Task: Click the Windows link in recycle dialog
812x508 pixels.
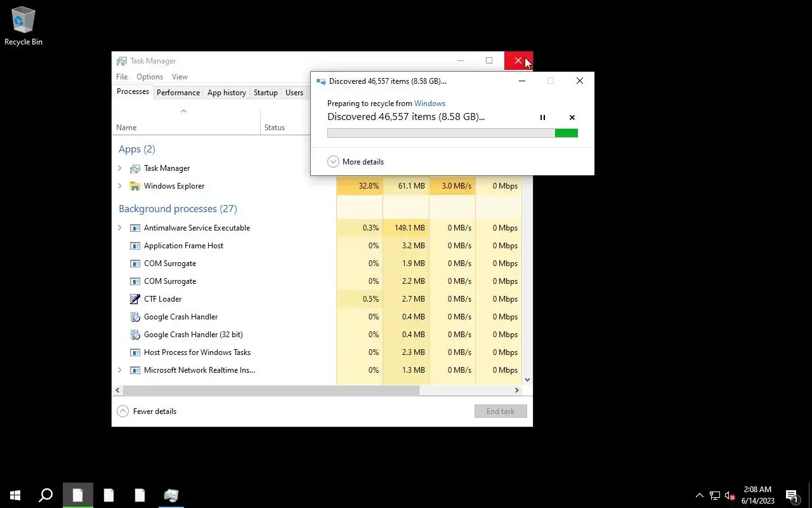Action: coord(429,104)
